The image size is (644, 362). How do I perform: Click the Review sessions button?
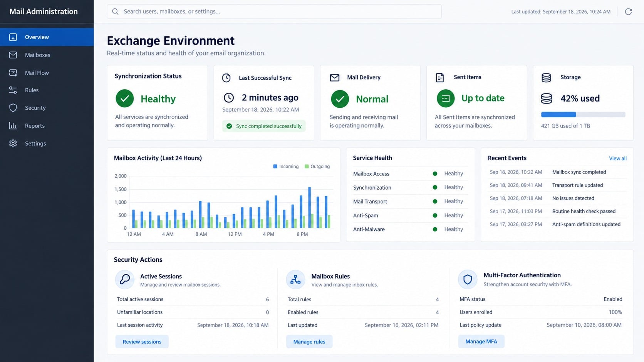point(142,342)
